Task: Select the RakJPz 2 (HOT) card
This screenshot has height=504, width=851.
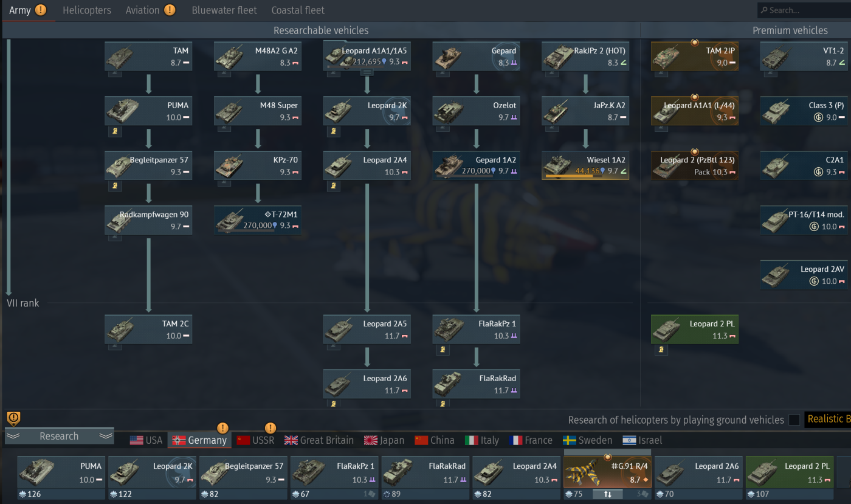Action: (586, 56)
